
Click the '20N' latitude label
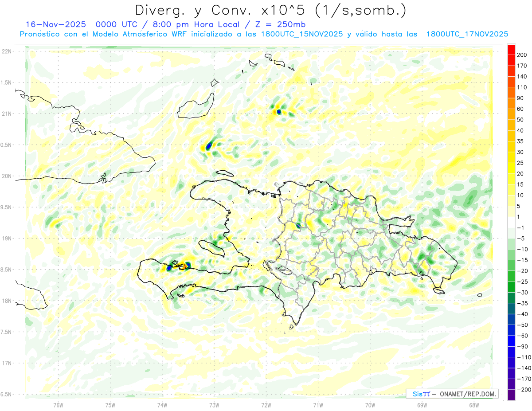(x=7, y=176)
